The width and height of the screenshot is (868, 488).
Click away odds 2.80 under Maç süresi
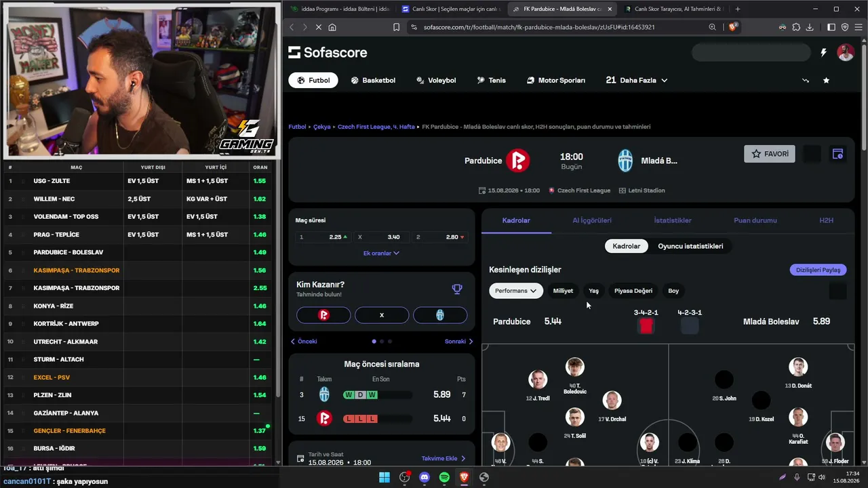click(x=440, y=237)
